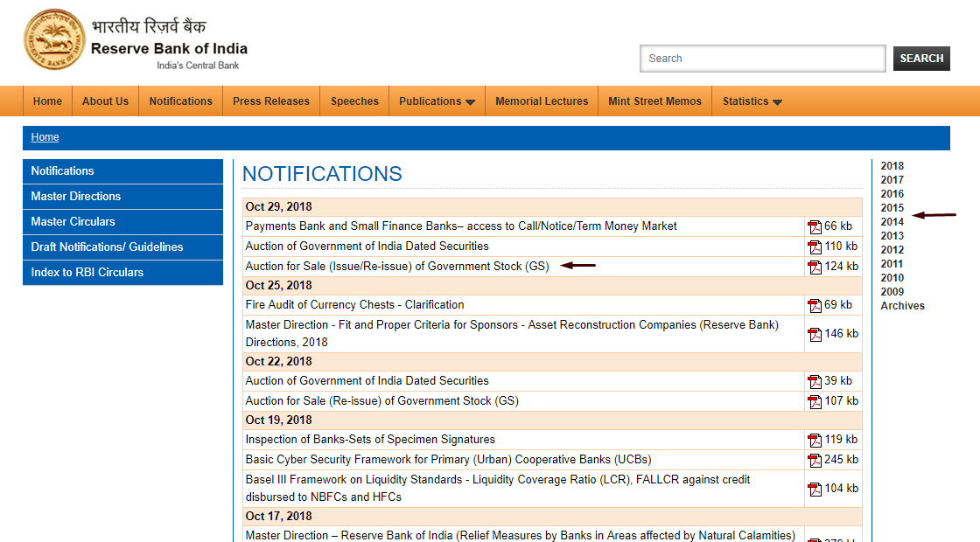Filter notifications by year 2014
Viewport: 980px width, 542px height.
tap(892, 222)
